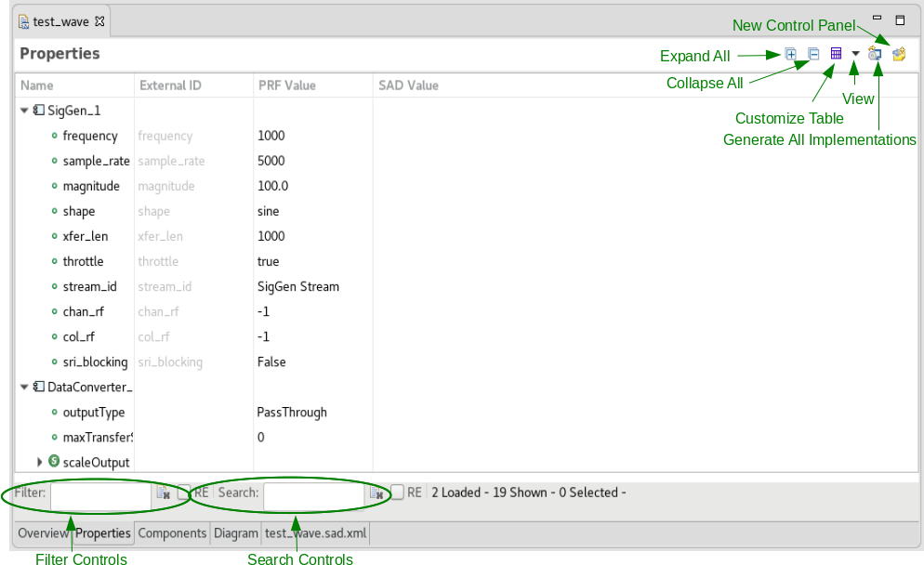Click the Collapse All toolbar icon
924x565 pixels.
pos(813,54)
